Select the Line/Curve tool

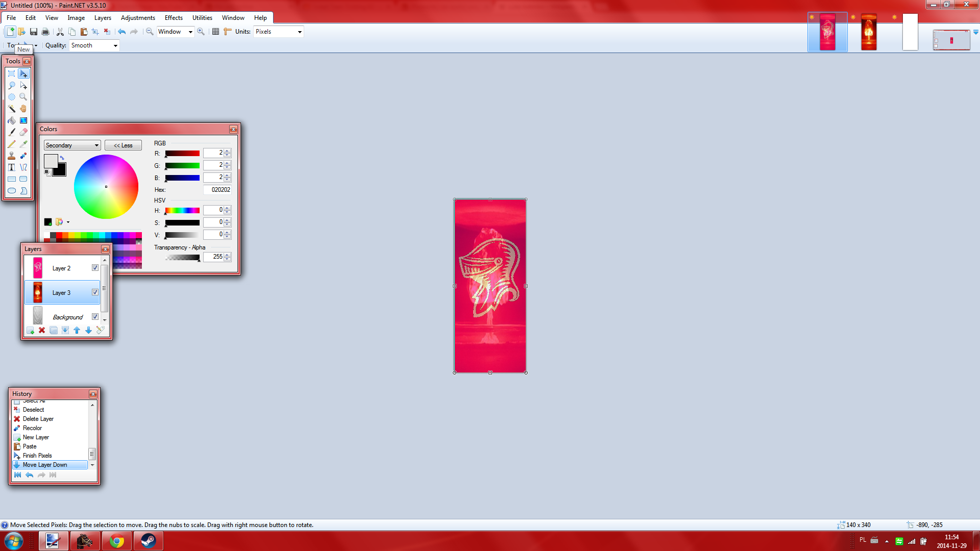(x=23, y=167)
